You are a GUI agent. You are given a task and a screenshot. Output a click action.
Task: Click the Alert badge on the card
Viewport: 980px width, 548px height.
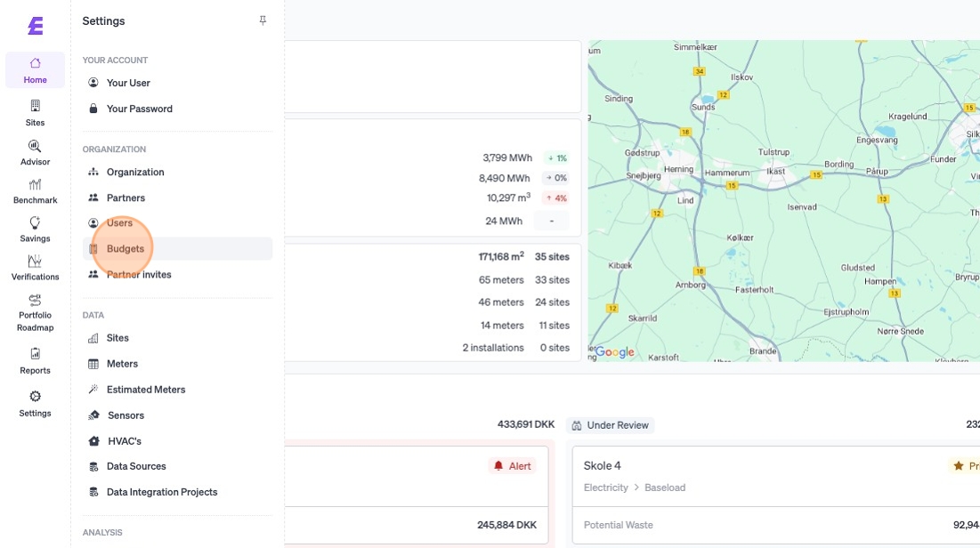(513, 465)
